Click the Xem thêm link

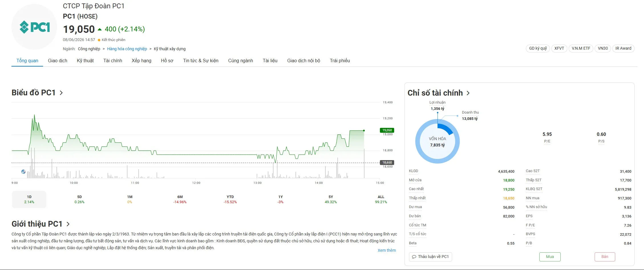387,250
